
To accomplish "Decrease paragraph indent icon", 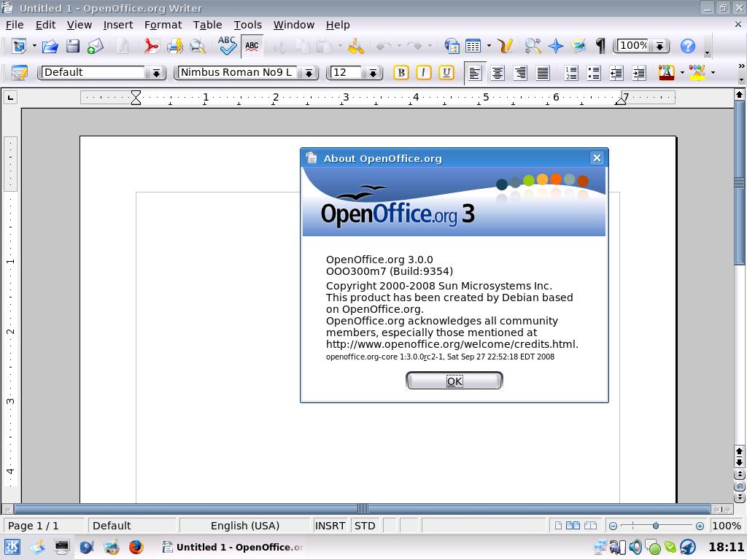I will click(x=616, y=73).
